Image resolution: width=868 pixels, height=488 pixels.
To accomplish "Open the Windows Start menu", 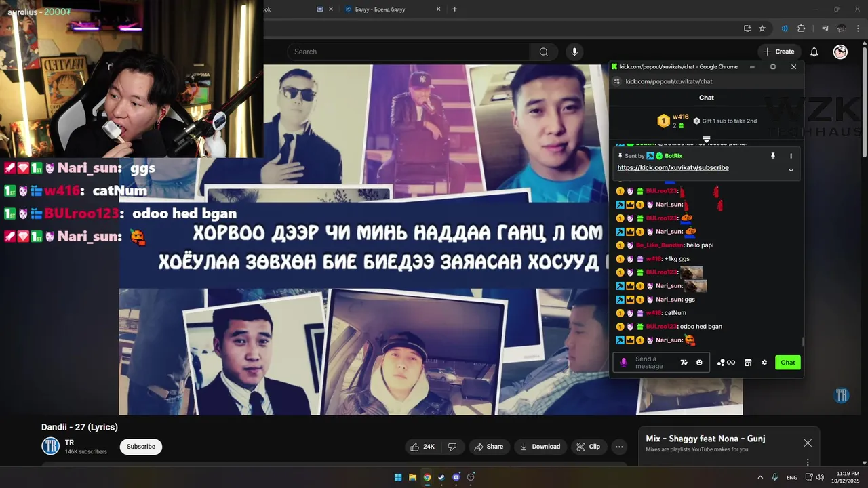I will click(x=398, y=477).
